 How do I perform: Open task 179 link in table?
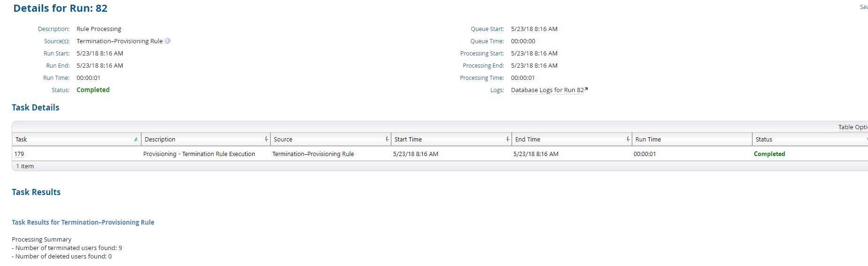click(x=19, y=154)
